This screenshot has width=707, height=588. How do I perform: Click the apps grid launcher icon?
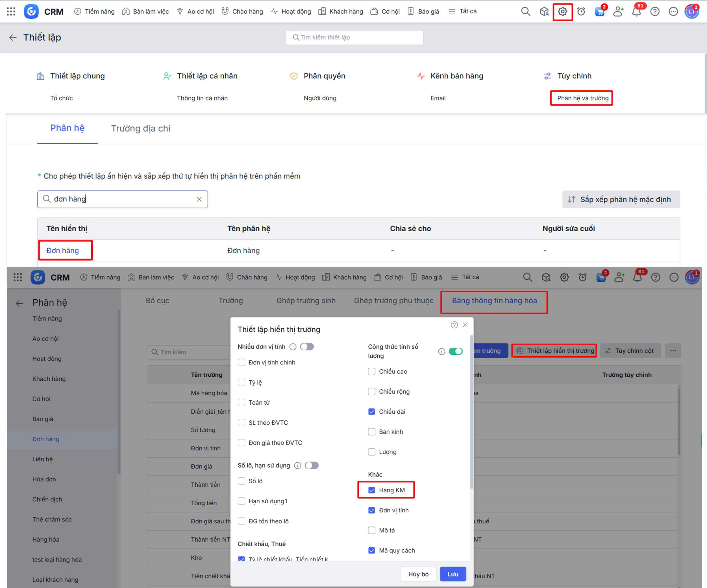[x=11, y=12]
